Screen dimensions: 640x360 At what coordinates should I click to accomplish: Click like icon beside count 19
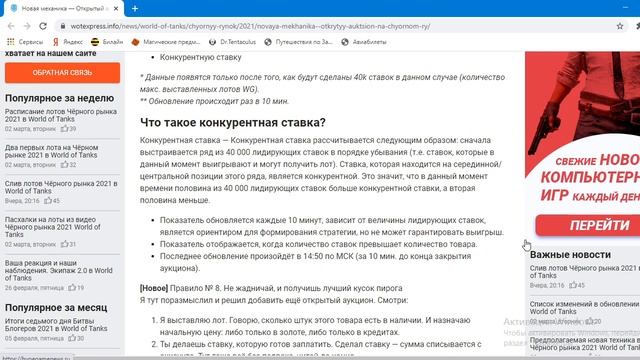72,287
